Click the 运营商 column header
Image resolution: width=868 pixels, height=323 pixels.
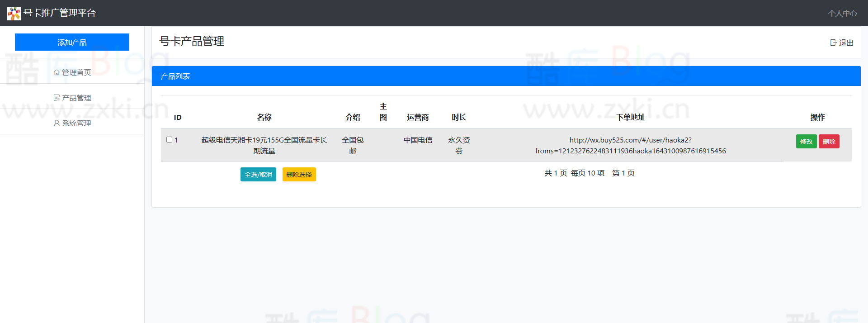click(x=417, y=117)
